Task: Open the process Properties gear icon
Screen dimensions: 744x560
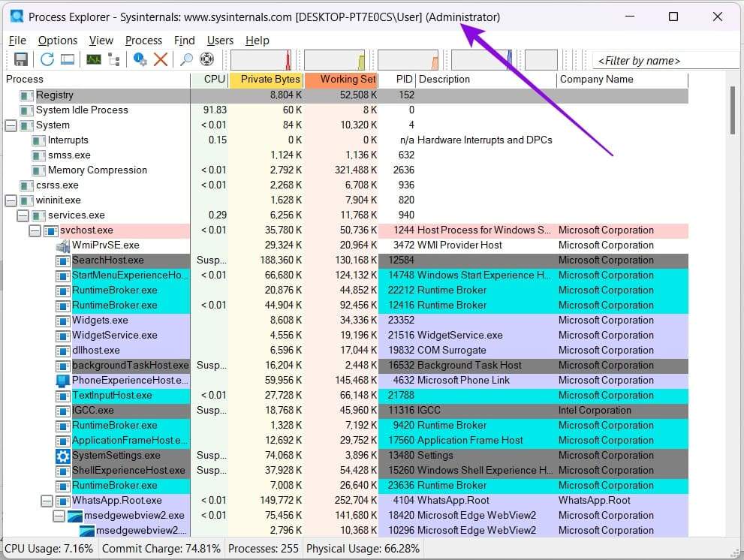Action: pos(140,59)
